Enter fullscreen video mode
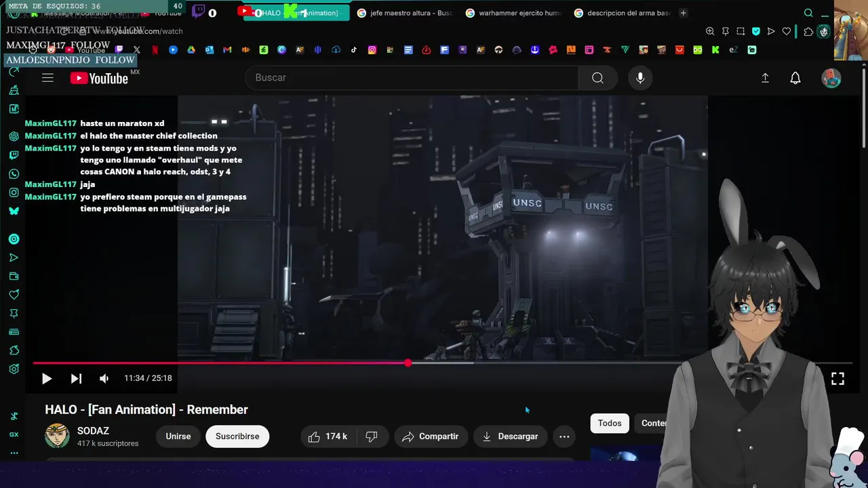Image resolution: width=868 pixels, height=488 pixels. [837, 378]
